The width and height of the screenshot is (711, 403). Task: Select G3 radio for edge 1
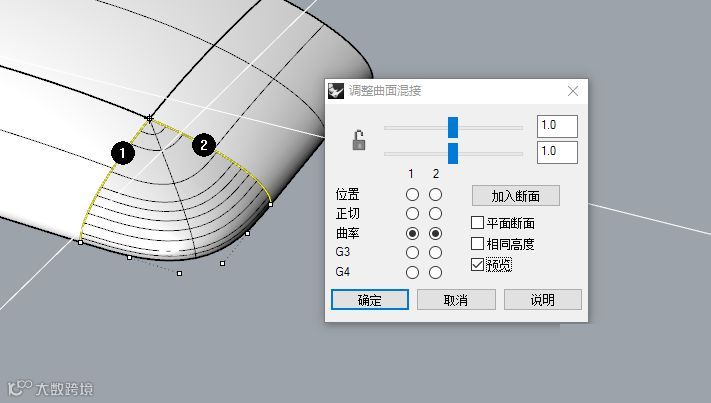click(412, 252)
